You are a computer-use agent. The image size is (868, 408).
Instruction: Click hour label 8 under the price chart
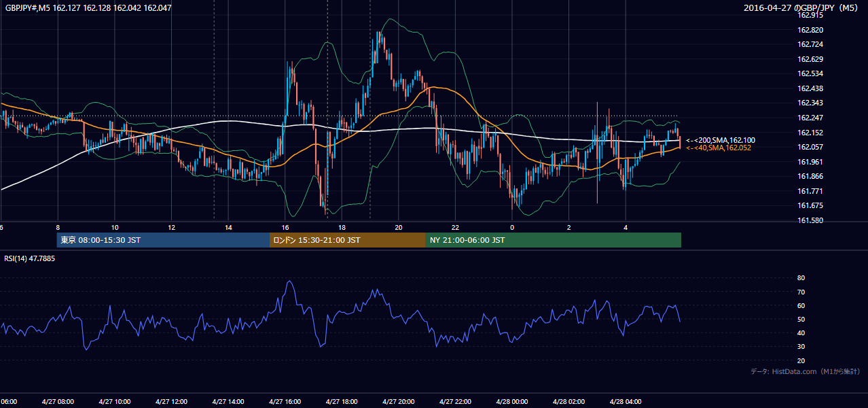pos(58,227)
